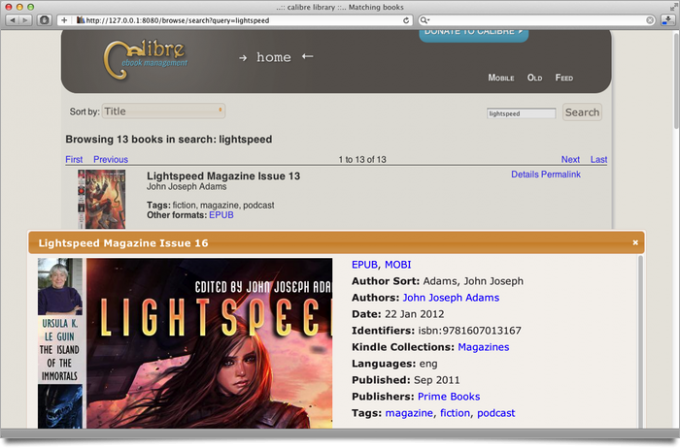Click the magnifier icon in browser search field
Viewport: 680px width, 448px height.
click(425, 20)
